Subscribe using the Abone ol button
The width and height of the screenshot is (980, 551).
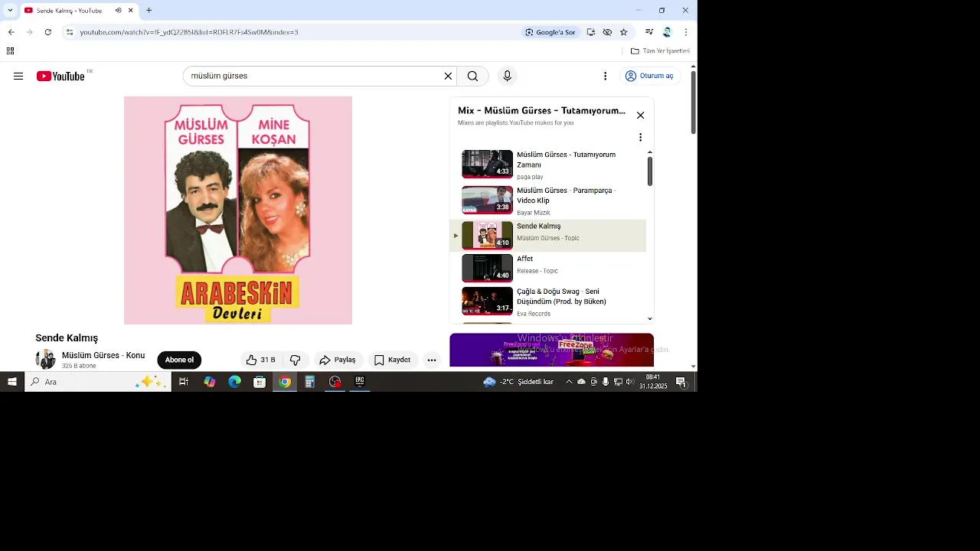[x=179, y=360]
